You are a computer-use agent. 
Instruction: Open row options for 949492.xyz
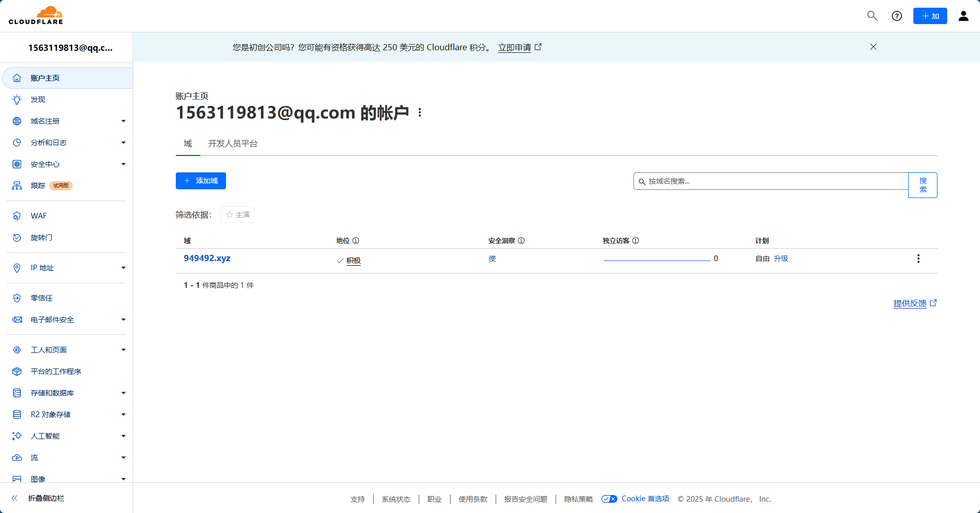(x=918, y=259)
